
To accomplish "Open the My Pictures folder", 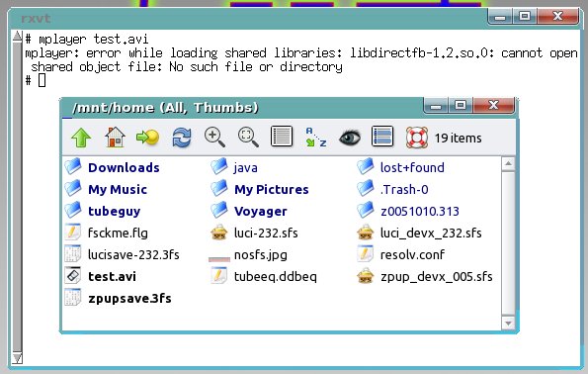I will pos(260,189).
